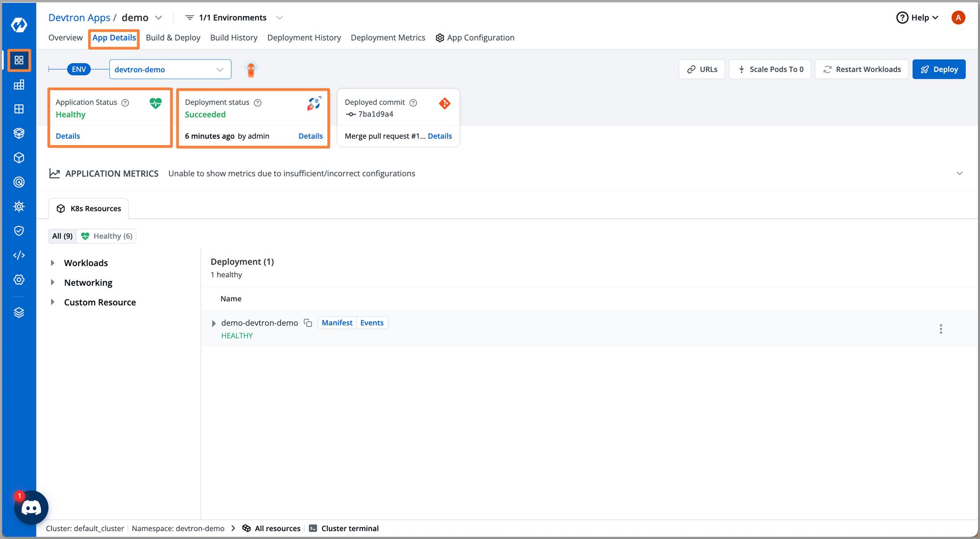Open Security shield icon in sidebar
This screenshot has height=539, width=980.
click(x=19, y=231)
